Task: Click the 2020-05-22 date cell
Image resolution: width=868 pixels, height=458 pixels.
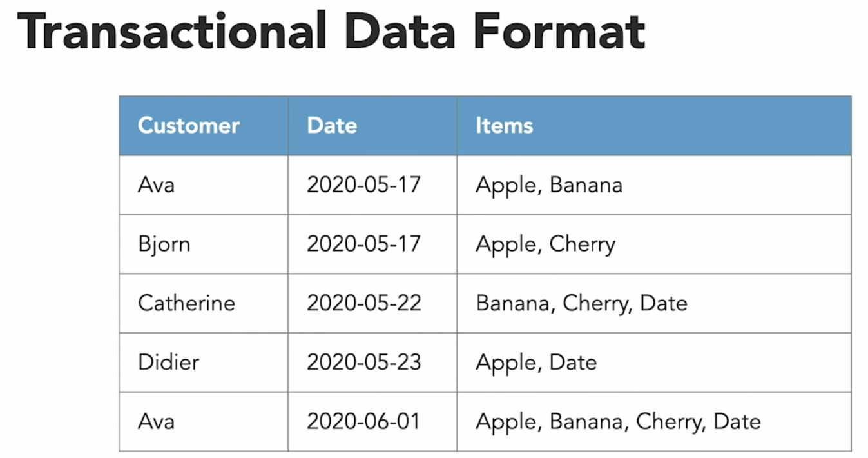Action: 363,303
